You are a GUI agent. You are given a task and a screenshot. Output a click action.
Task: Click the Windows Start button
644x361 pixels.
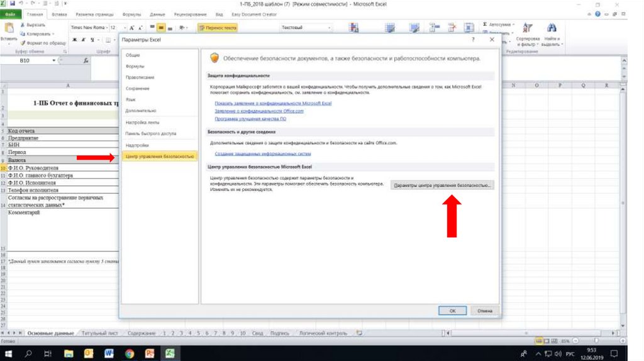click(x=9, y=353)
